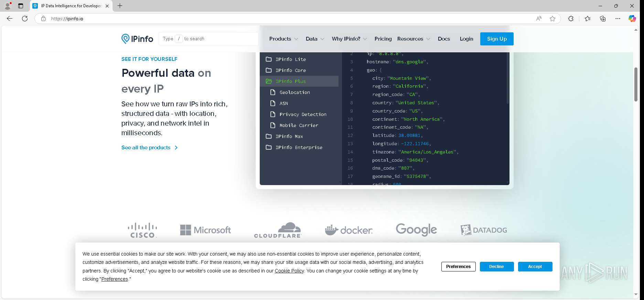Open a new browser tab
The width and height of the screenshot is (644, 300).
120,6
